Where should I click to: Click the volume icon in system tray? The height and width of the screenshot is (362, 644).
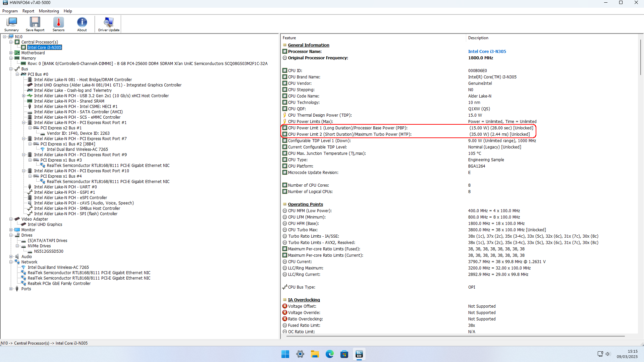tap(608, 354)
